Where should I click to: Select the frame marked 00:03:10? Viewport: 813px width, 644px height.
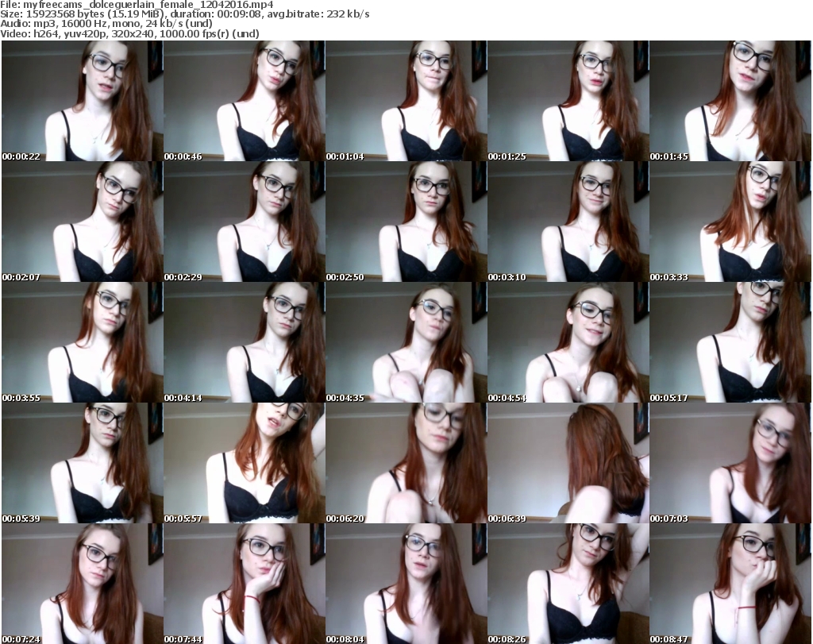(x=568, y=222)
